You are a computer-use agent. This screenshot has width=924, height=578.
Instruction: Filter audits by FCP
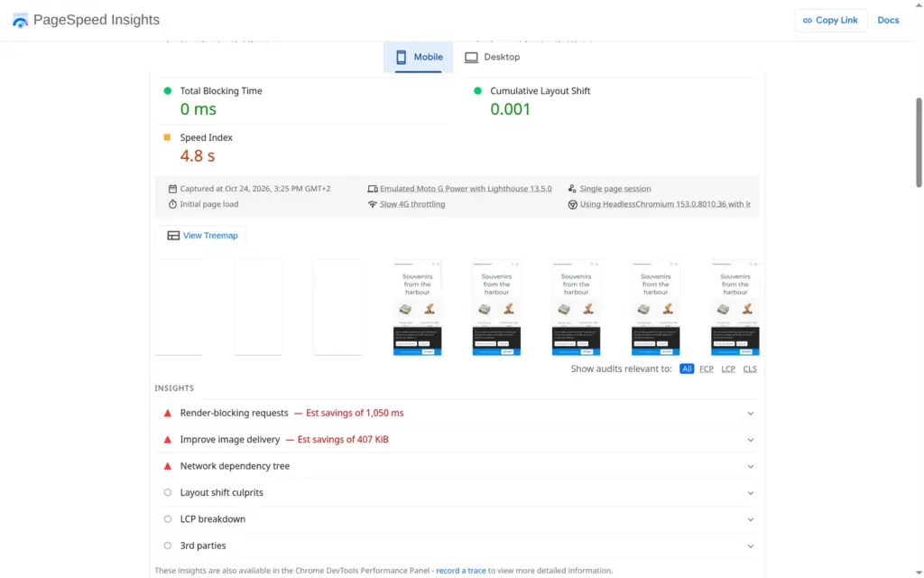tap(706, 368)
